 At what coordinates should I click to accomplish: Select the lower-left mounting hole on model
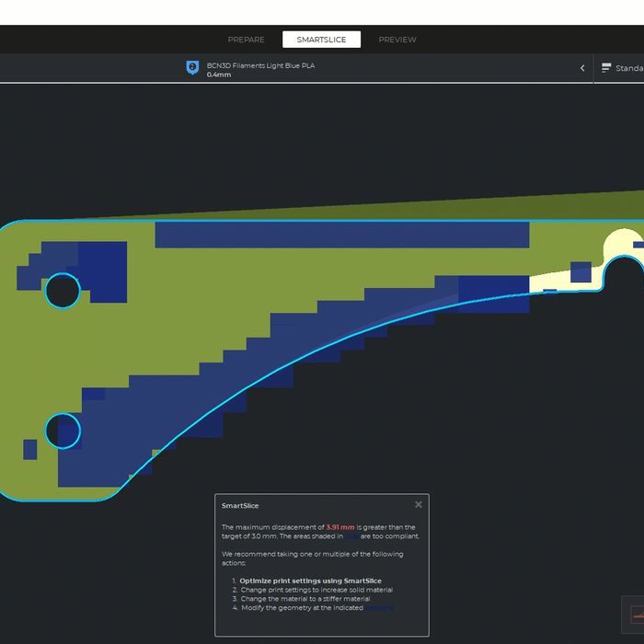pos(63,431)
